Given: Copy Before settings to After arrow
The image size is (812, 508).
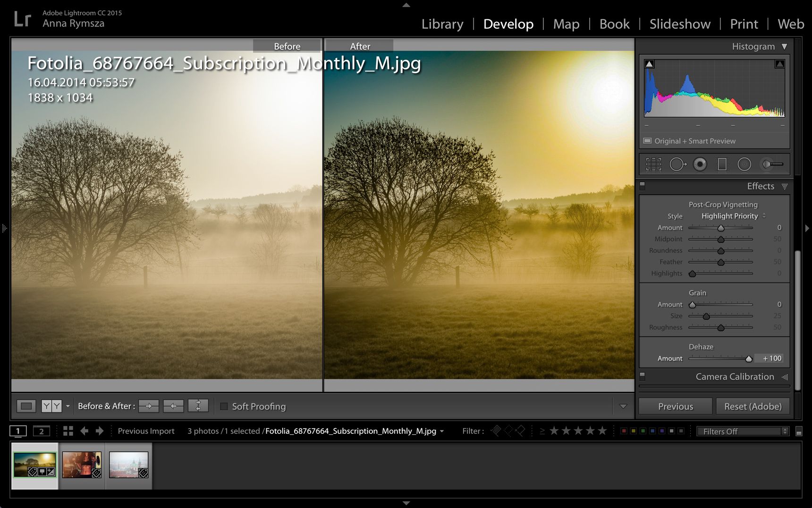Looking at the screenshot, I should (x=149, y=406).
